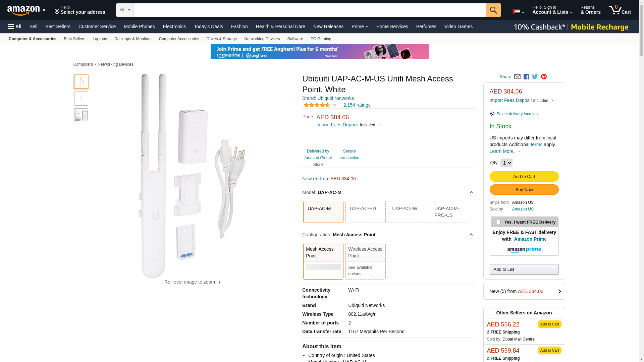Share product on Twitter
The image size is (644, 362).
pyautogui.click(x=535, y=77)
